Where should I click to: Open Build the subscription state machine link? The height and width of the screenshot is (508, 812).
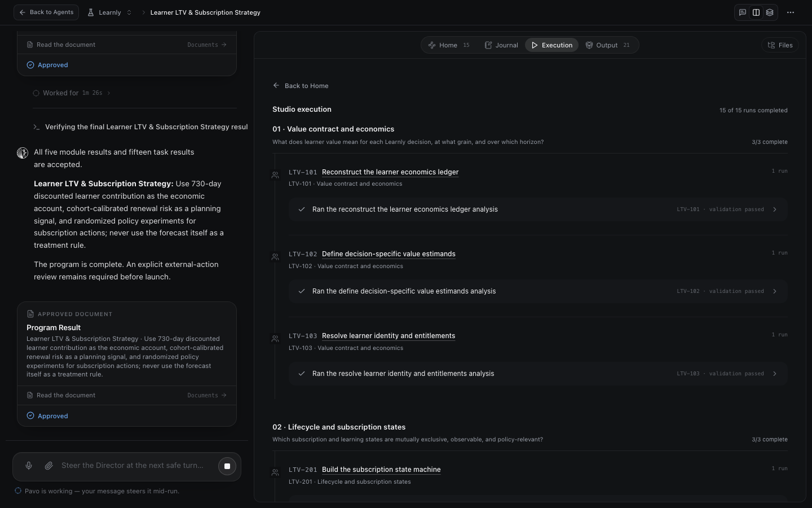(x=381, y=470)
